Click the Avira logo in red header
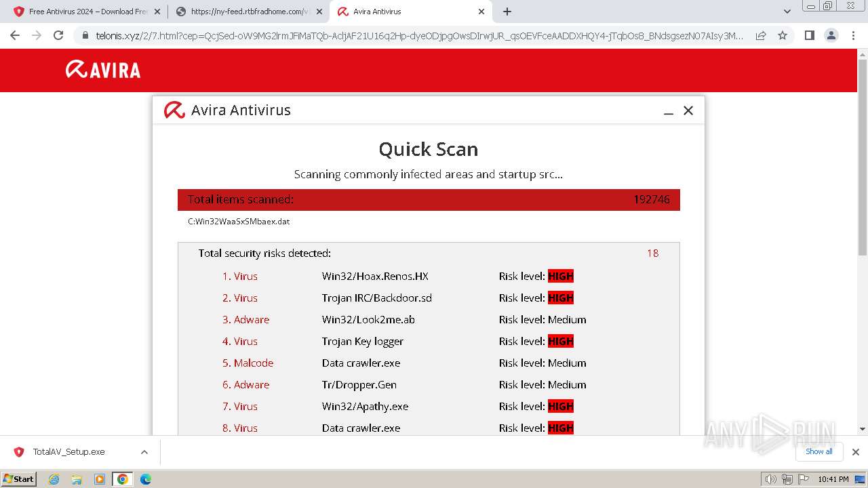The height and width of the screenshot is (488, 868). pyautogui.click(x=103, y=69)
